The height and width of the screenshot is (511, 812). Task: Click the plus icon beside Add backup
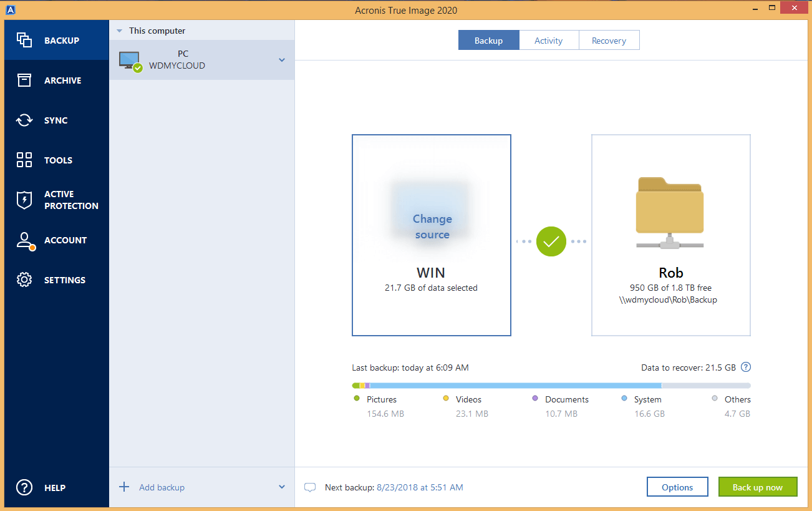[x=124, y=487]
